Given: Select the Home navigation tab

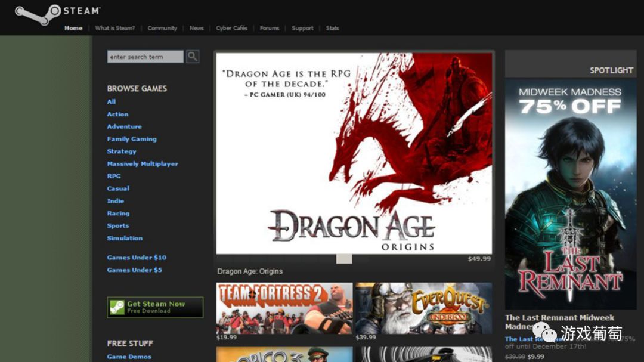Looking at the screenshot, I should click(x=73, y=27).
